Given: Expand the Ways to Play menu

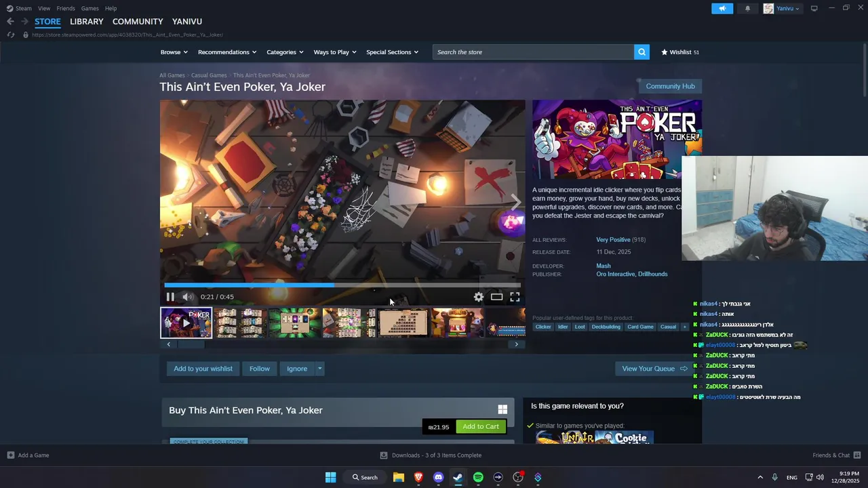Looking at the screenshot, I should (x=335, y=52).
